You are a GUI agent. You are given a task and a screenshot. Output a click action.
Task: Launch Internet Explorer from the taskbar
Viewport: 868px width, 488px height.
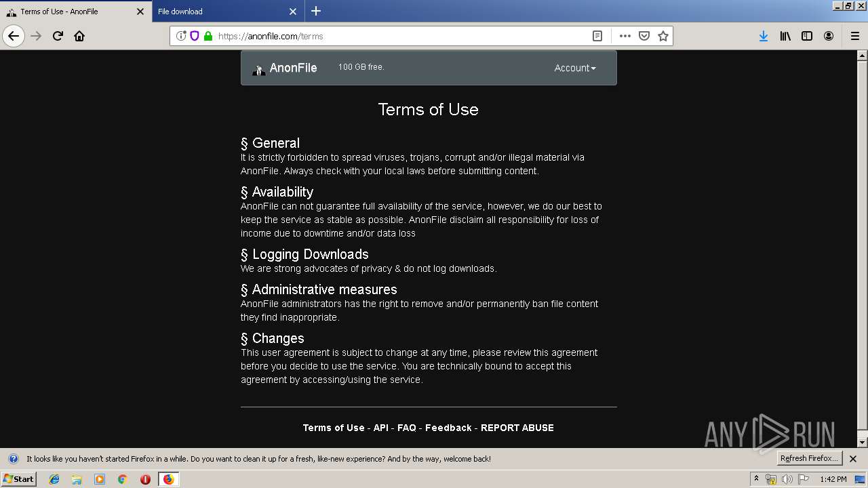point(54,479)
